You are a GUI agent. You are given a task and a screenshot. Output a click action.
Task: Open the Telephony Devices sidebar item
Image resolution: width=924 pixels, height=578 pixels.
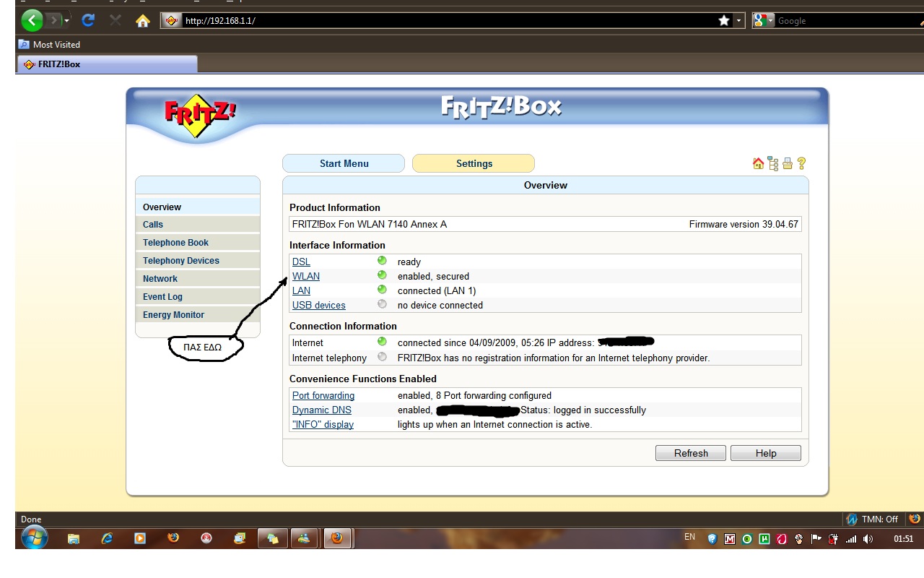coord(197,261)
